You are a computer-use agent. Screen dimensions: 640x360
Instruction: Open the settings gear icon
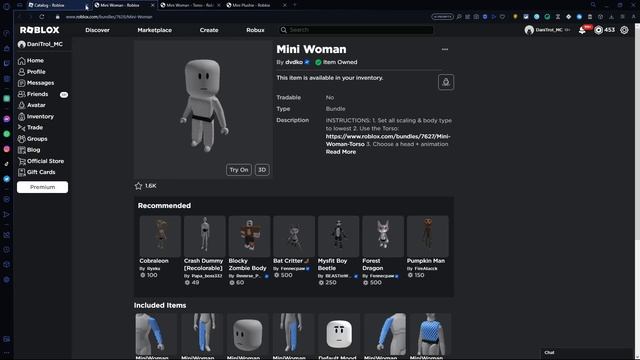point(624,30)
